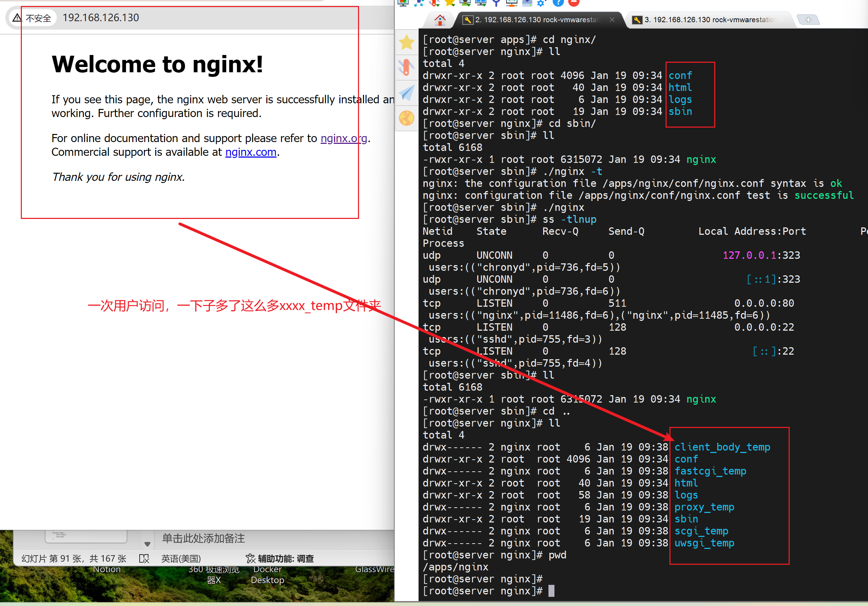
Task: Open the paper plane sidebar icon
Action: tap(406, 93)
